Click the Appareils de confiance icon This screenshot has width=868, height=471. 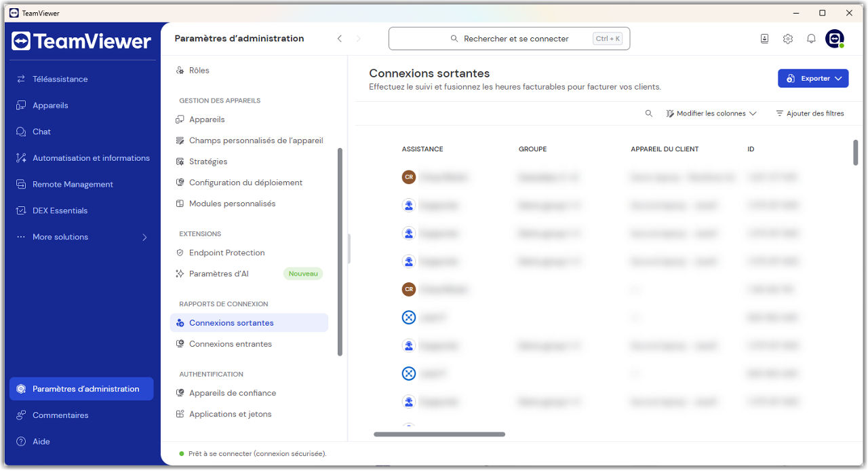[180, 393]
